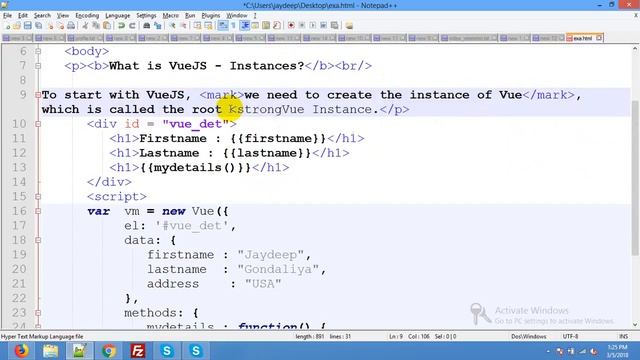Click the vertical scrollbar down arrow
640x360 pixels.
tap(635, 325)
